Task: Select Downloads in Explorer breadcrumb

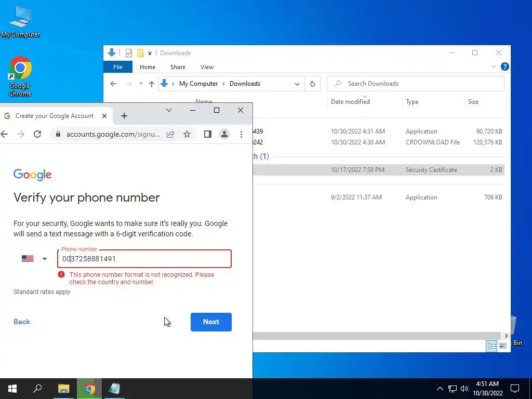Action: [x=245, y=84]
